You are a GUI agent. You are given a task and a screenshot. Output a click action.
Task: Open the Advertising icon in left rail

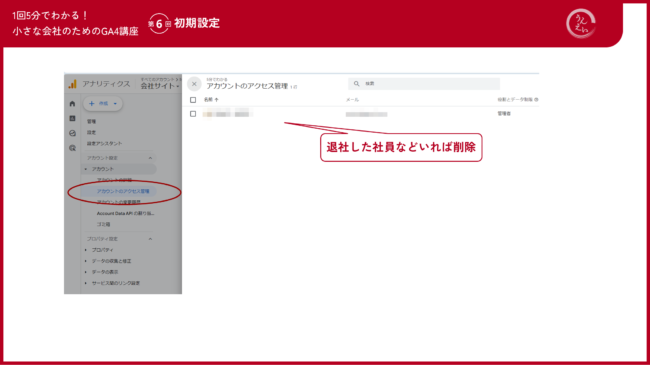coord(73,148)
